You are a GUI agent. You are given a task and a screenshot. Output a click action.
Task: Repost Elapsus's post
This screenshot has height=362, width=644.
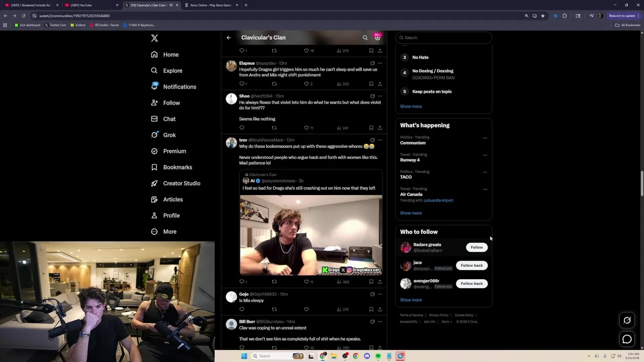[274, 84]
